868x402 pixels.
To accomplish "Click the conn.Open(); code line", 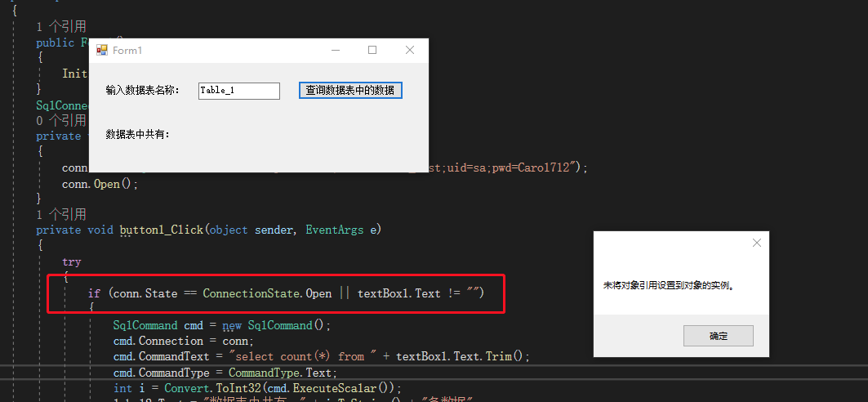I will (100, 184).
